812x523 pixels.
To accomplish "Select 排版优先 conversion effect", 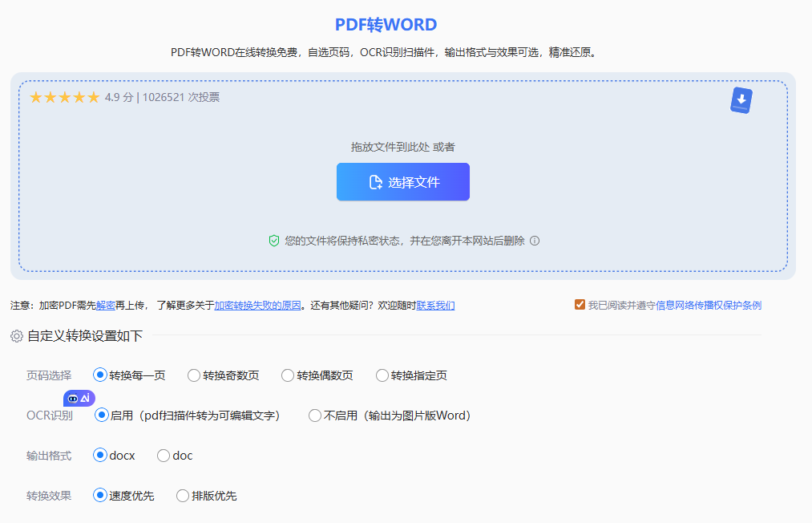I will 182,495.
